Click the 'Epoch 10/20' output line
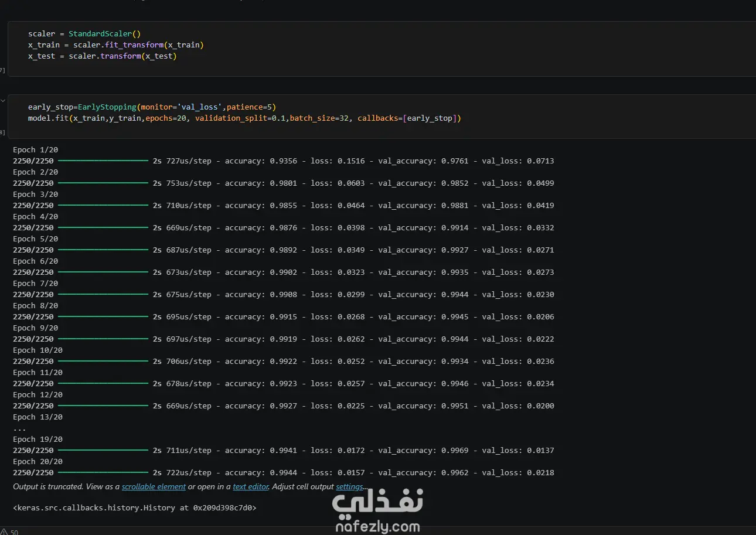This screenshot has width=756, height=535. 38,350
